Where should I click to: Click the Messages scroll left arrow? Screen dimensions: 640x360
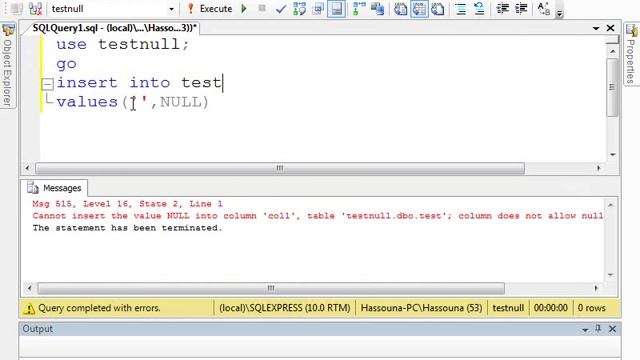click(29, 288)
